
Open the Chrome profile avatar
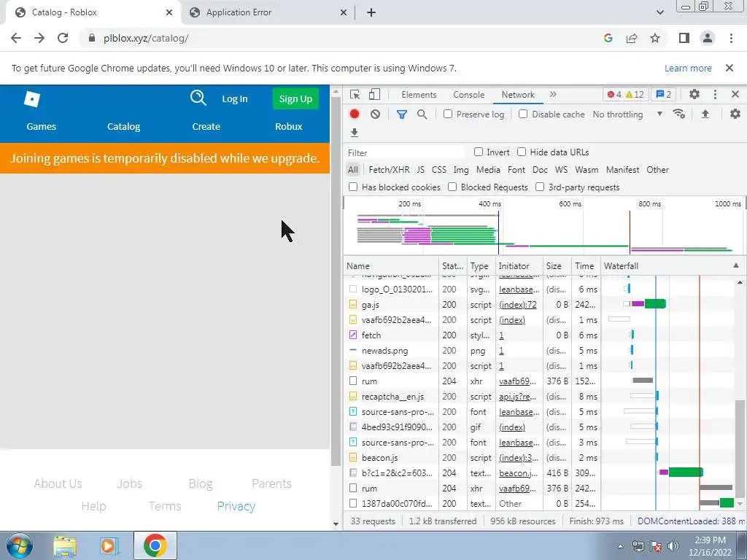click(x=708, y=38)
